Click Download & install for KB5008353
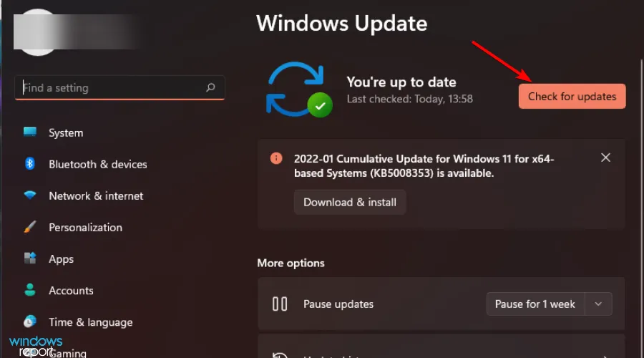This screenshot has height=358, width=644. pyautogui.click(x=350, y=202)
